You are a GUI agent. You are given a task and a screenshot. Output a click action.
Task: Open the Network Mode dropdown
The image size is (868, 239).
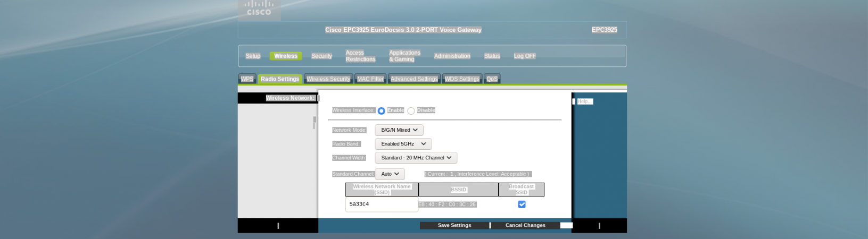[399, 130]
